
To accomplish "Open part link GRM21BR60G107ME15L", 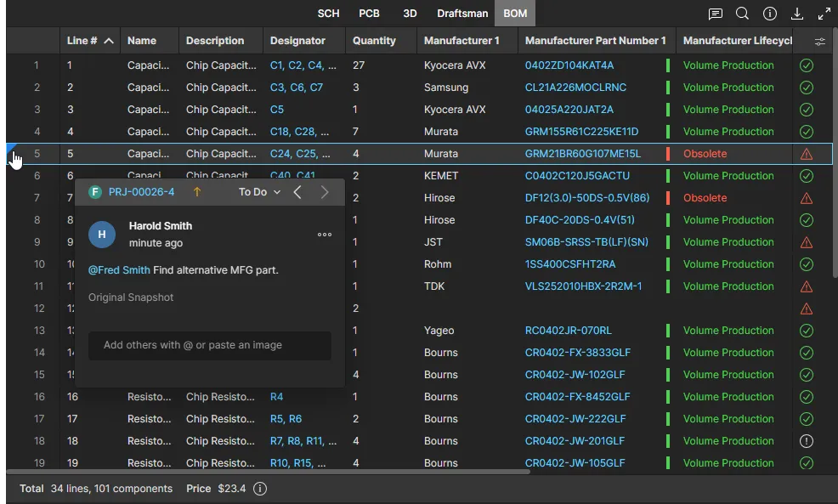I will (x=582, y=154).
